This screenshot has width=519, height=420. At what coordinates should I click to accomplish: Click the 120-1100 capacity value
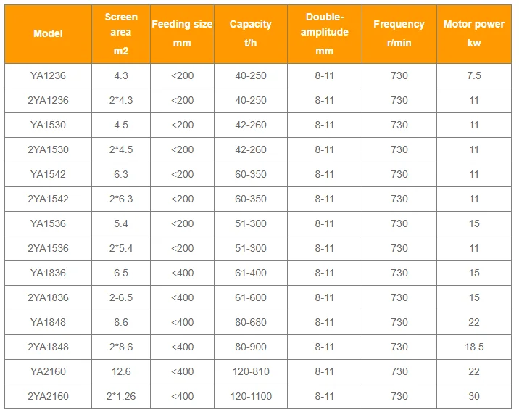pyautogui.click(x=251, y=396)
